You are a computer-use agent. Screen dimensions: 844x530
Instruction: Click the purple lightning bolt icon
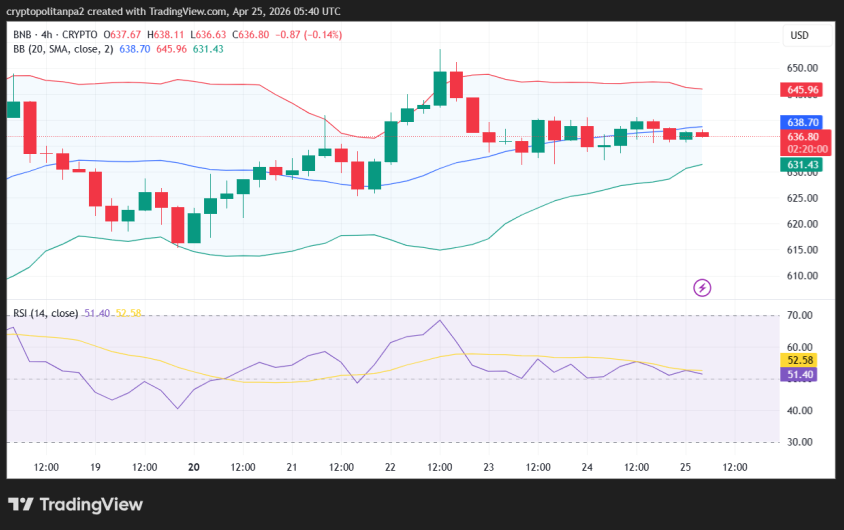[702, 288]
